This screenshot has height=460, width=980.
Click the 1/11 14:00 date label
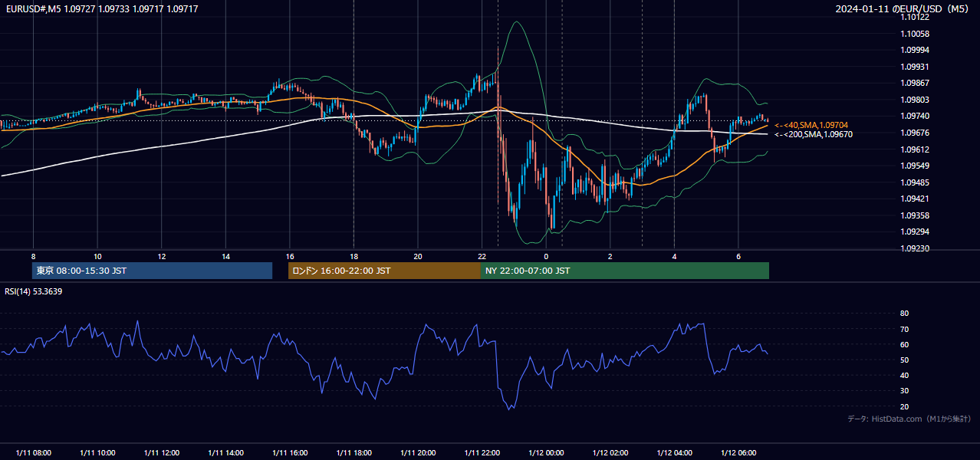pos(225,453)
